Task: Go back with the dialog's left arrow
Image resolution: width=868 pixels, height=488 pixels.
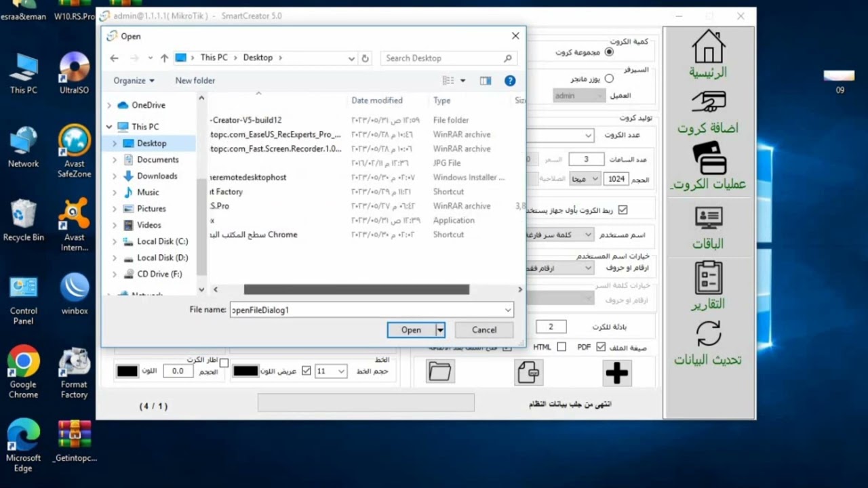Action: (x=114, y=58)
